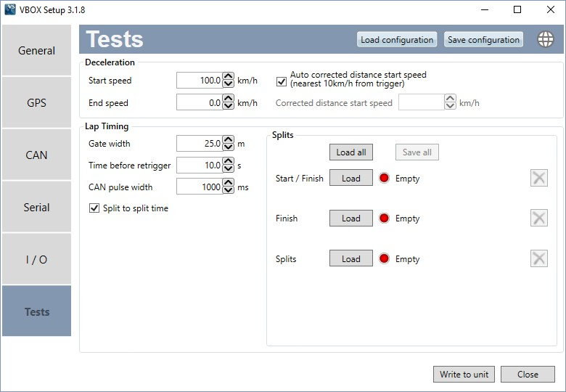The width and height of the screenshot is (566, 392).
Task: Increase Gate width with up arrow
Action: tap(228, 139)
